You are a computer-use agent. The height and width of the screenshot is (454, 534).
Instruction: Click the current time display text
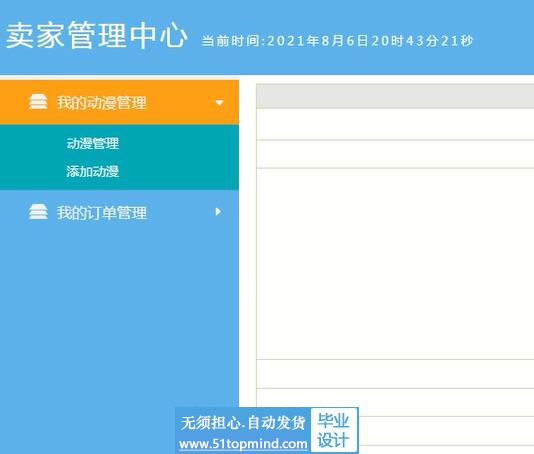(x=337, y=41)
